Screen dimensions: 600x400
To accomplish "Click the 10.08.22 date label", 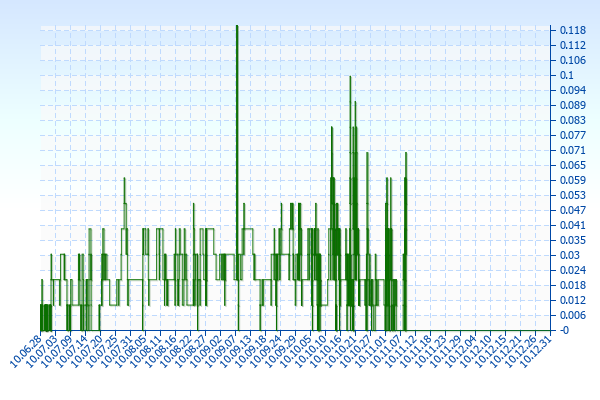I will (176, 351).
